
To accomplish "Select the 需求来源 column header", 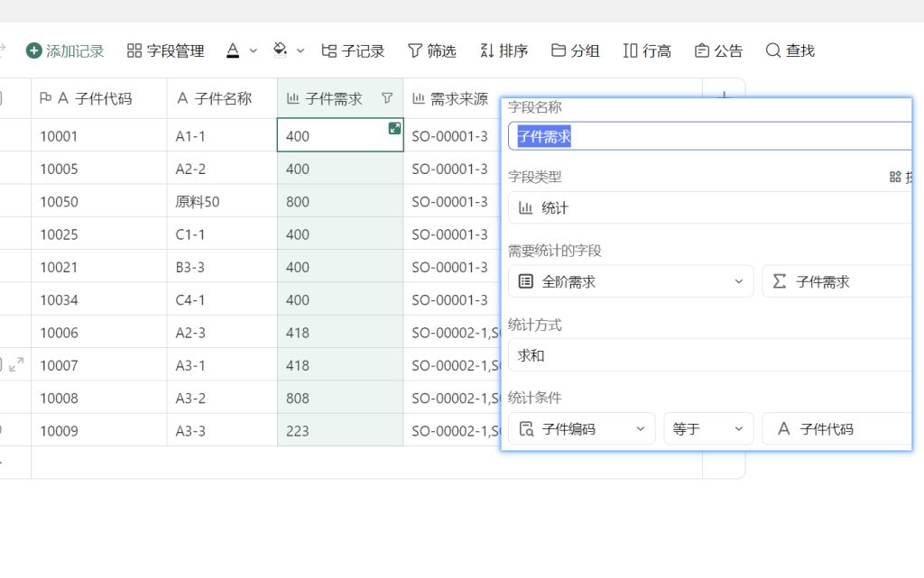I will (x=451, y=98).
